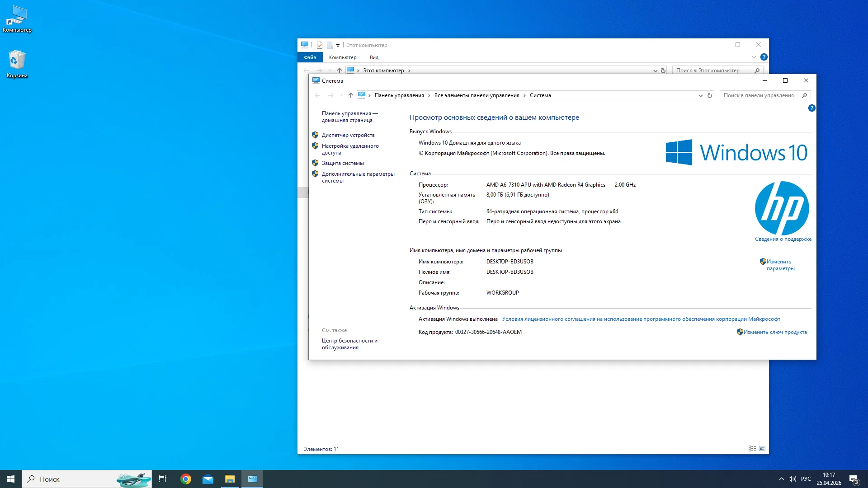This screenshot has width=868, height=488.
Task: Open Task View on the taskbar
Action: tap(163, 479)
